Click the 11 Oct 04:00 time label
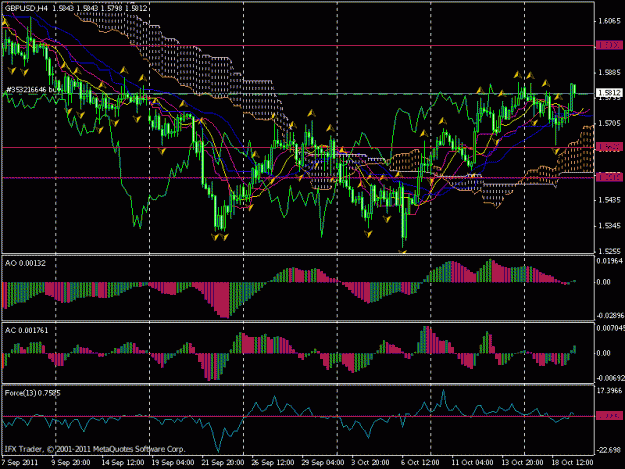Image resolution: width=625 pixels, height=469 pixels. click(472, 462)
